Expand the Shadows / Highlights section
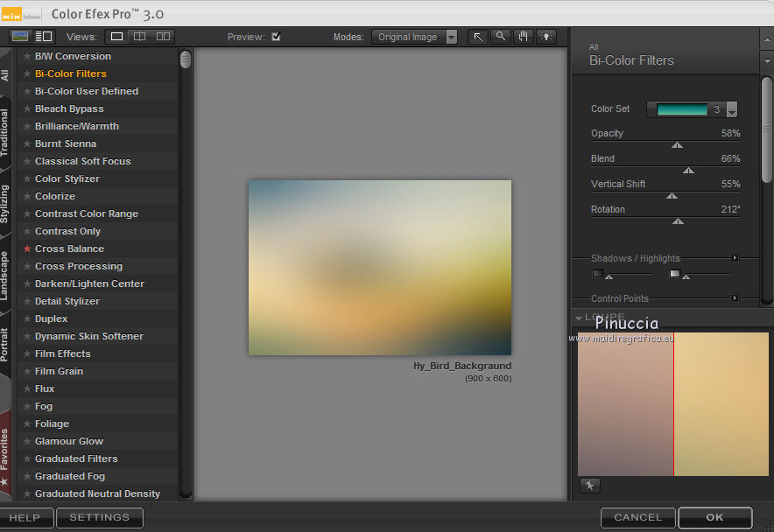This screenshot has height=532, width=774. pyautogui.click(x=735, y=258)
